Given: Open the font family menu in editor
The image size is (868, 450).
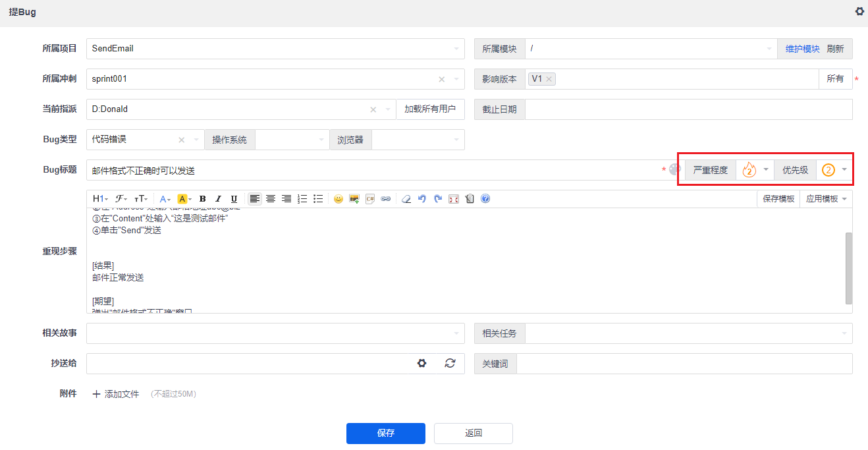Looking at the screenshot, I should 121,198.
